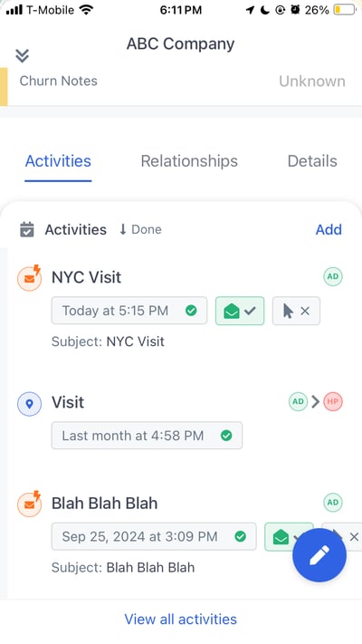Switch to the Relationships tab
Screen dimensions: 362x644
point(189,161)
